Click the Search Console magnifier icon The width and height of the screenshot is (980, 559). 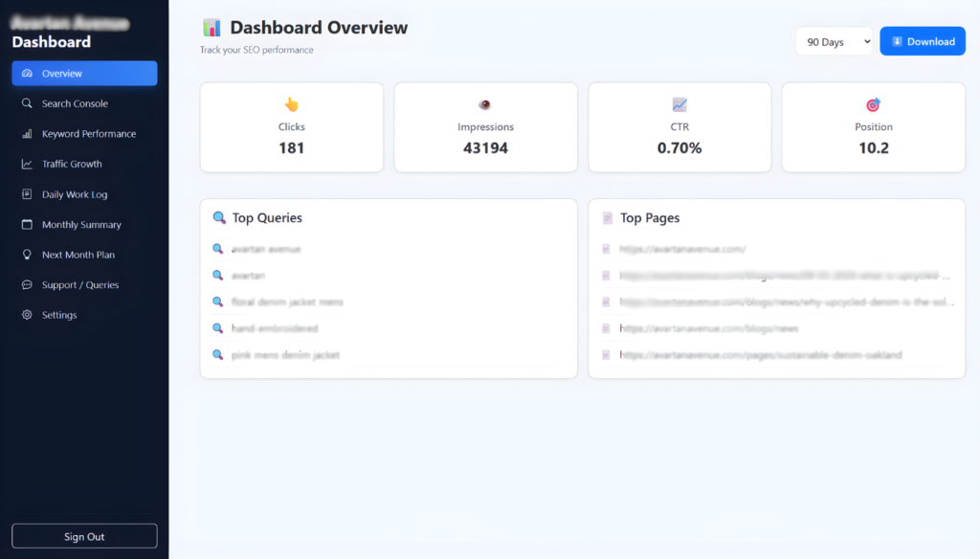click(x=27, y=103)
